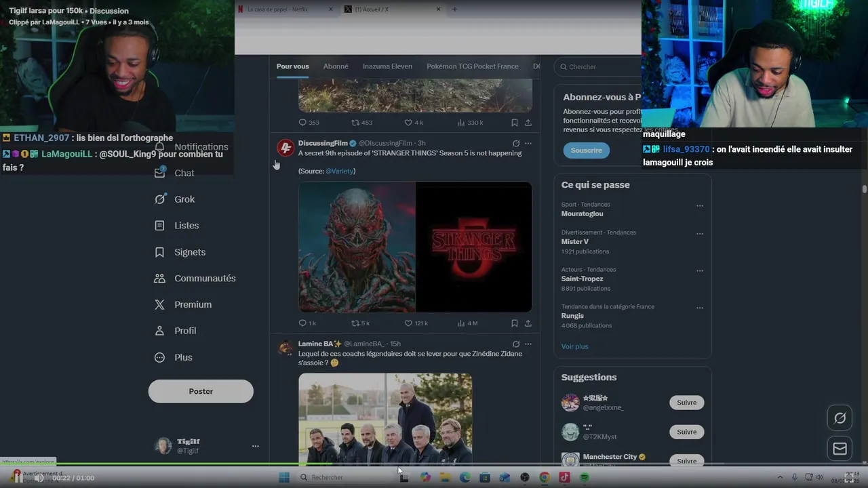View stats of post with 330 k views

[470, 123]
